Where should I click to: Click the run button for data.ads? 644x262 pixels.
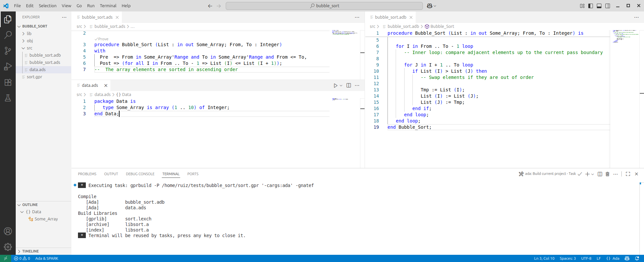click(x=335, y=85)
